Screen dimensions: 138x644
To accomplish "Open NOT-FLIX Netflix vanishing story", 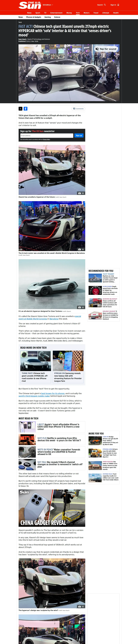I will [x=52, y=440].
